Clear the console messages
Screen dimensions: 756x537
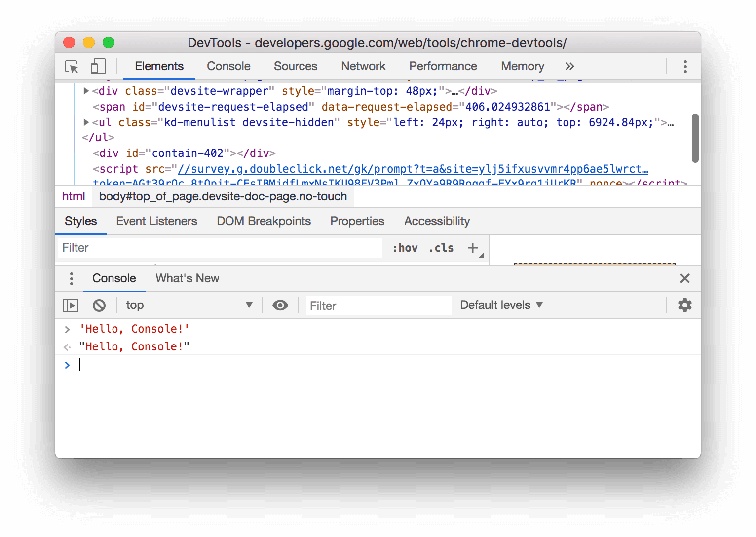click(99, 305)
